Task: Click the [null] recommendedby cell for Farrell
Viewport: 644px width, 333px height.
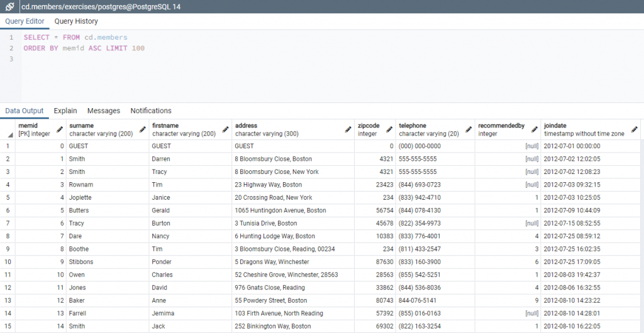Action: 508,314
